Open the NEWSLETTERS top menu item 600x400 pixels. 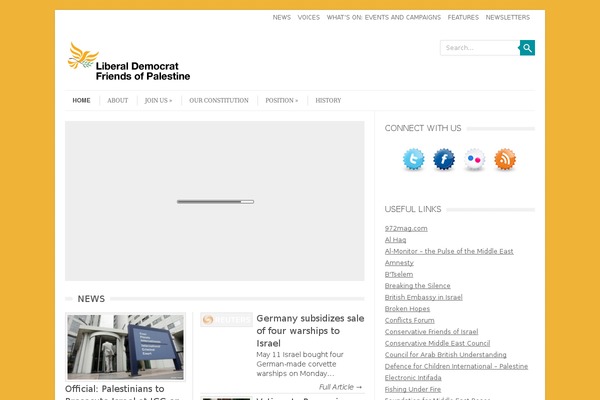pyautogui.click(x=508, y=18)
